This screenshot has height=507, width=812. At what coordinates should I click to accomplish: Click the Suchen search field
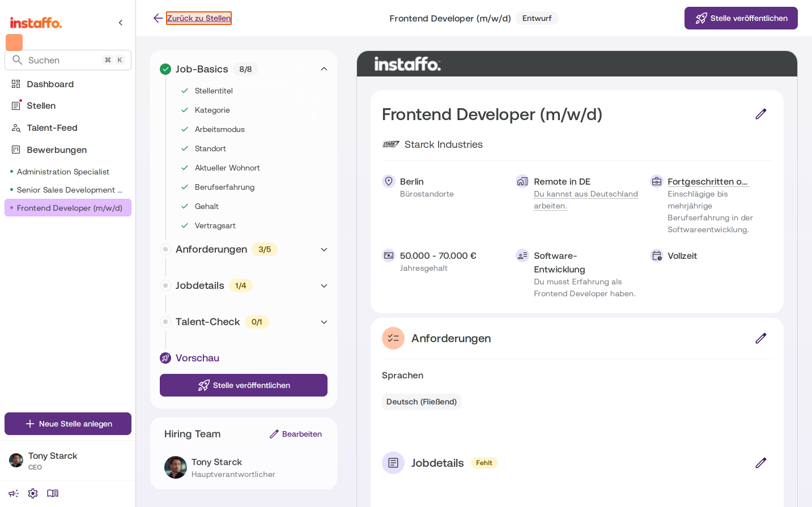pos(68,60)
